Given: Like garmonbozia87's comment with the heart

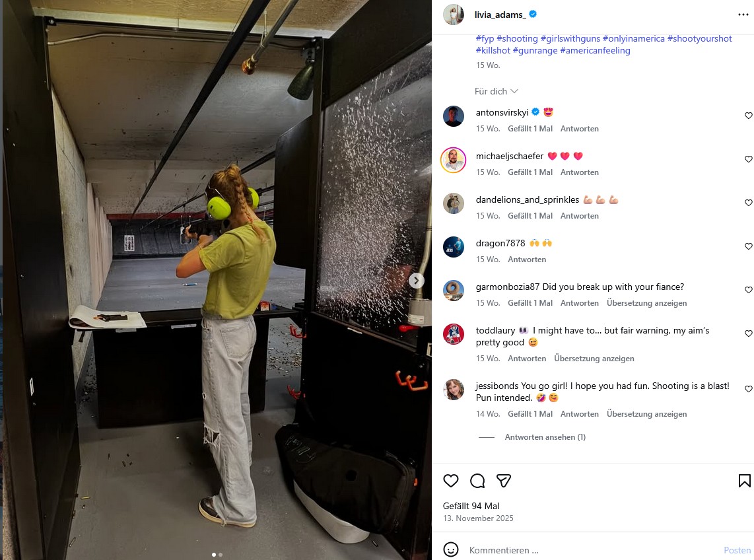Looking at the screenshot, I should (748, 290).
